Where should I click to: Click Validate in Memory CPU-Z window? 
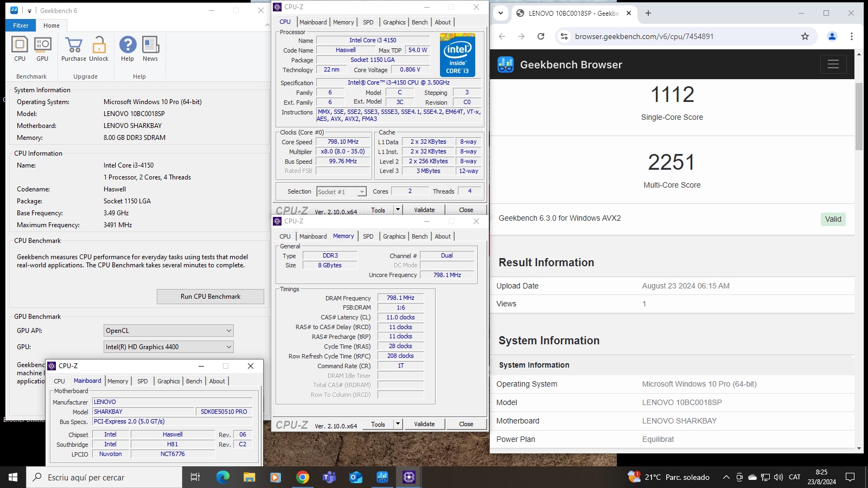424,424
